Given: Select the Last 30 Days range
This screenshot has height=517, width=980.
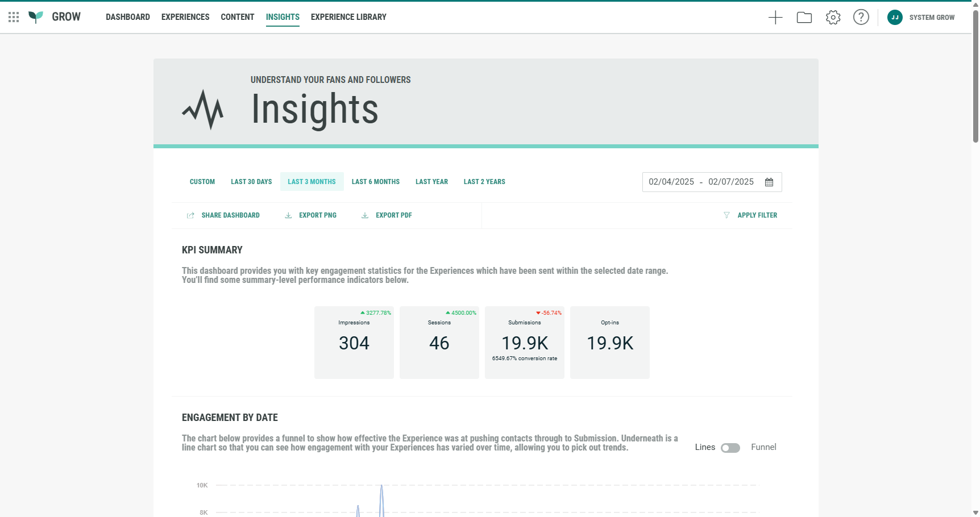Looking at the screenshot, I should (x=251, y=182).
